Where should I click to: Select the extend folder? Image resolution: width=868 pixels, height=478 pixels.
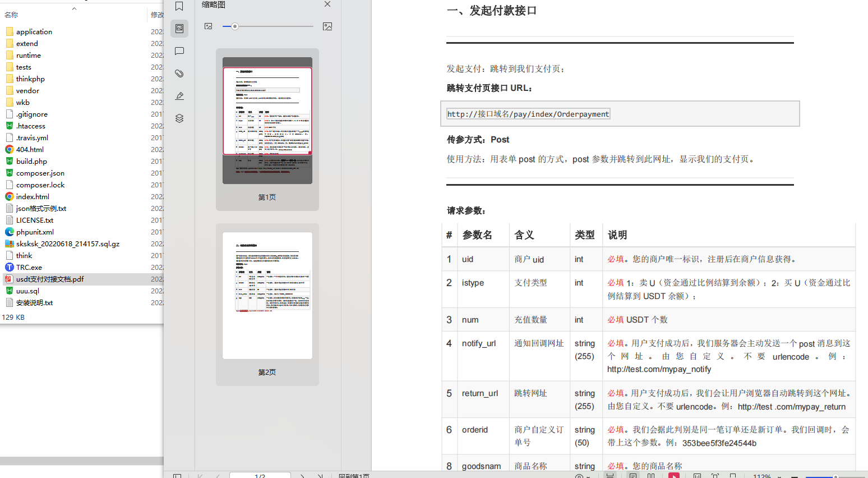pos(27,44)
